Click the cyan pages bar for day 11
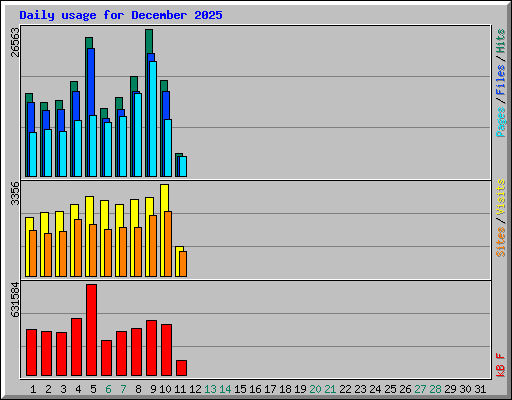 (x=183, y=166)
